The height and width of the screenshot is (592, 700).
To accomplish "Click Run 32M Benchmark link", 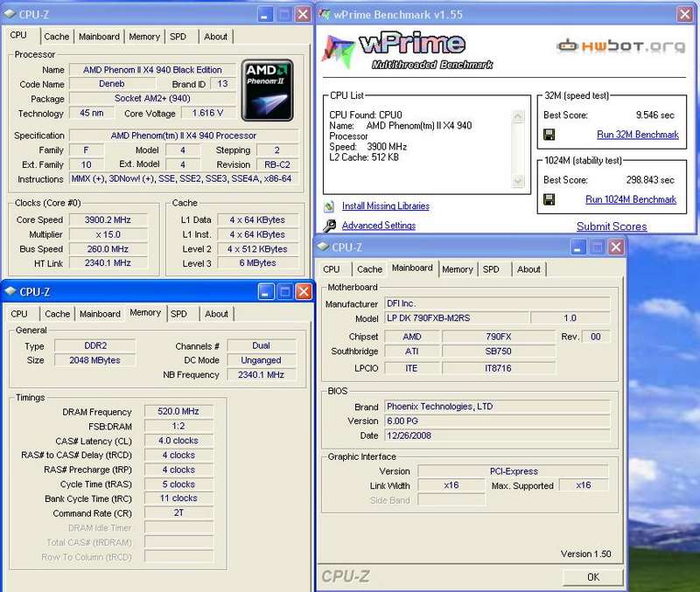I will coord(638,135).
